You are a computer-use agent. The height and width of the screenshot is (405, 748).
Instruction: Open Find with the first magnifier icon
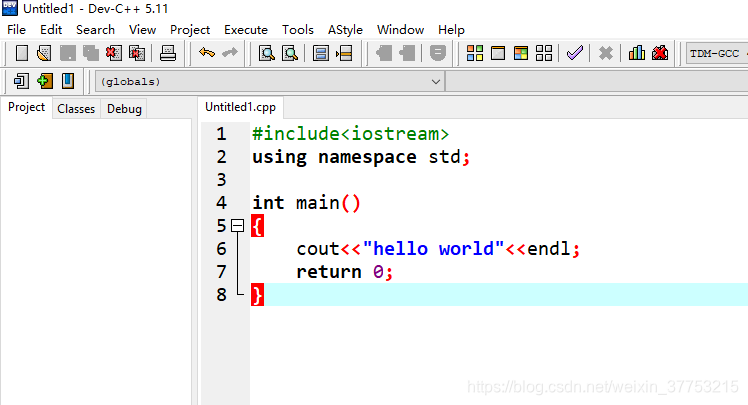tap(267, 53)
